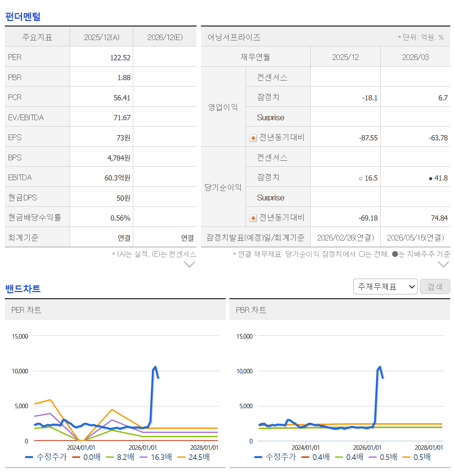Toggle 수정주가 legend in PER chart

[x=46, y=457]
